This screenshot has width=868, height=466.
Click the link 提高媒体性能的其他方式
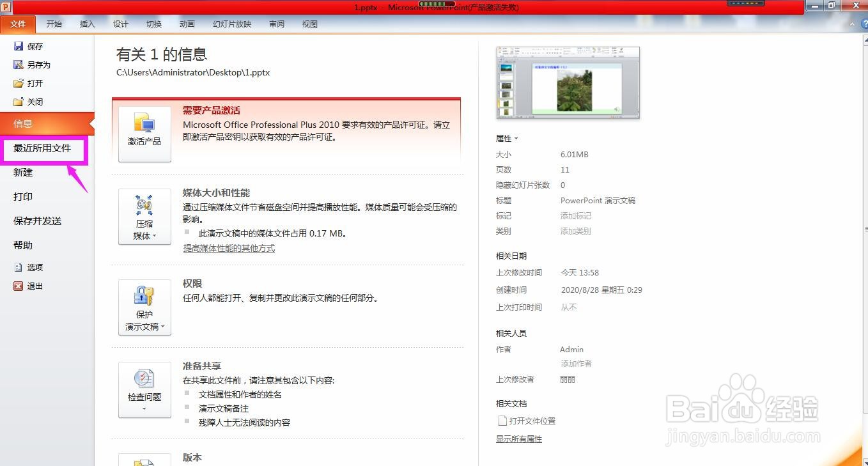pos(229,248)
